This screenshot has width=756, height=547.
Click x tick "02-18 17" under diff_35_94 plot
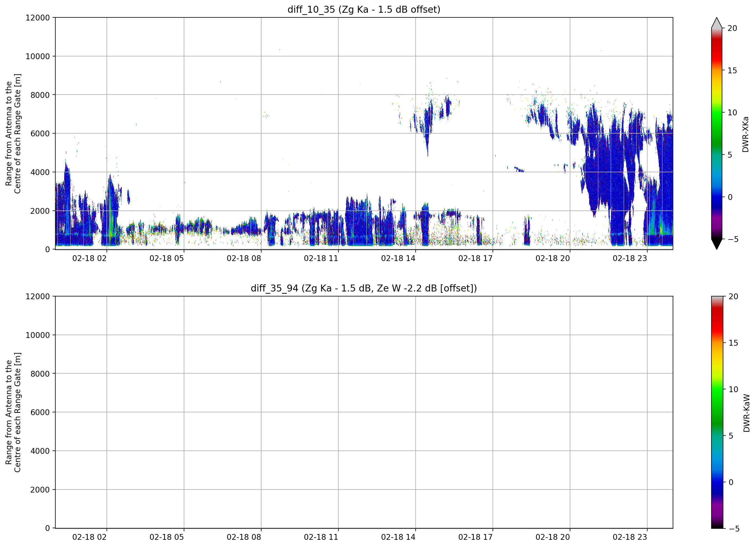pos(475,537)
